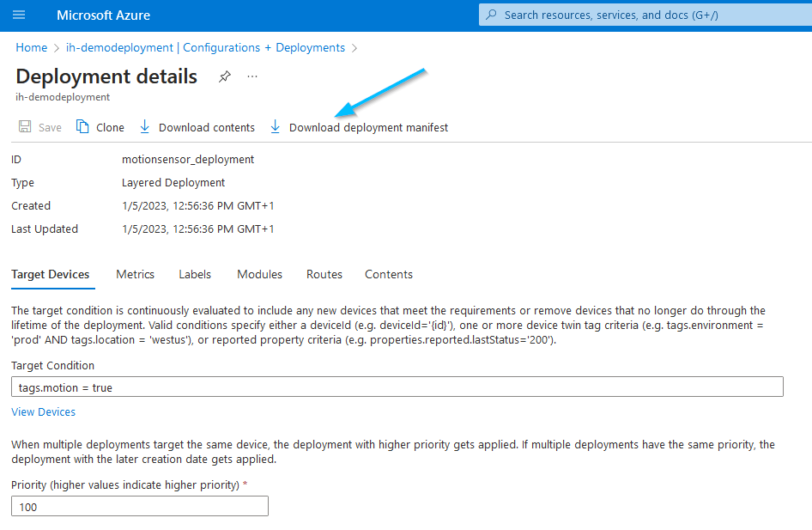Click the disabled Save icon
812x530 pixels.
pyautogui.click(x=26, y=127)
